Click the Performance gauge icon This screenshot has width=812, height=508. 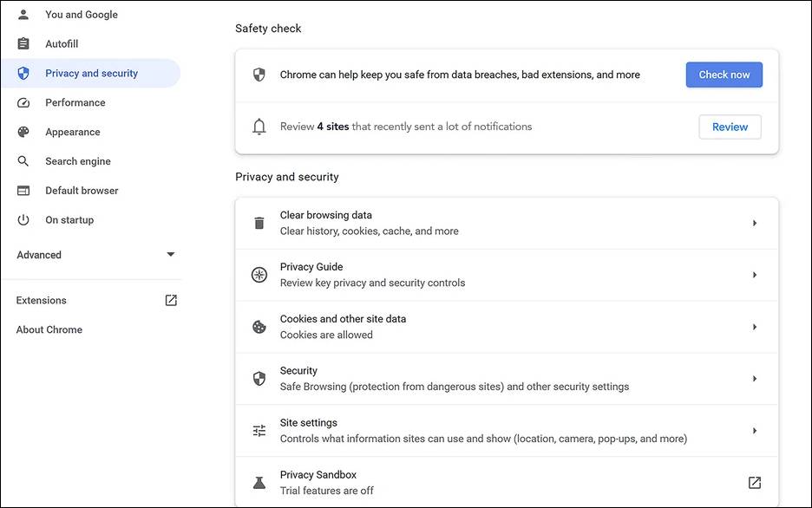pos(23,103)
